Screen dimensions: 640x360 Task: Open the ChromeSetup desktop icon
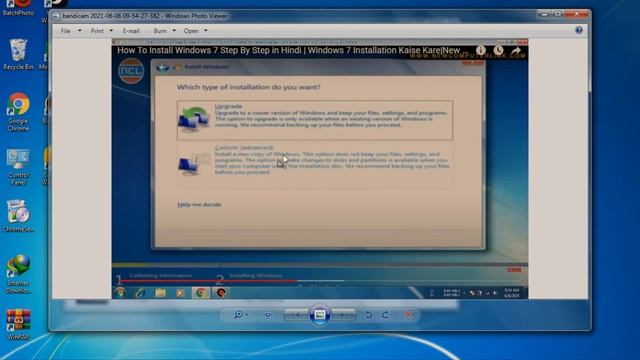18,216
